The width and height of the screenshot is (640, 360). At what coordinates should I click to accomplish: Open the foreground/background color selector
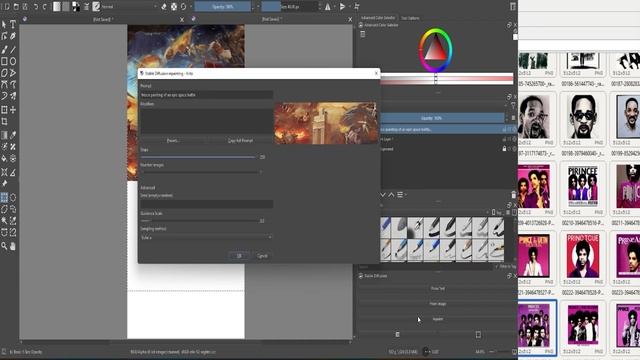(x=76, y=7)
